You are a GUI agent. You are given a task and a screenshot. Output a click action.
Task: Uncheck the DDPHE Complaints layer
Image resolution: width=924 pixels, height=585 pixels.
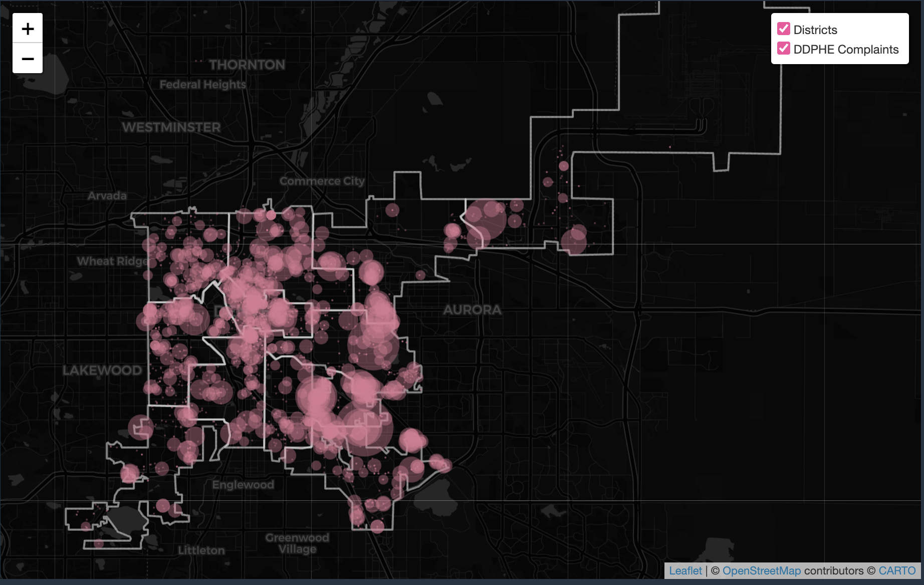click(x=783, y=49)
